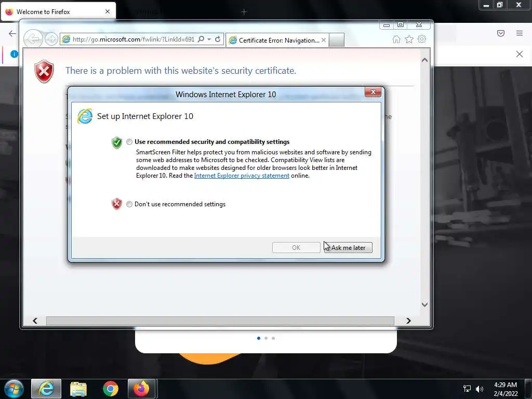Select 'Use recommended security and compatibility settings' radio
The width and height of the screenshot is (532, 399).
point(129,142)
